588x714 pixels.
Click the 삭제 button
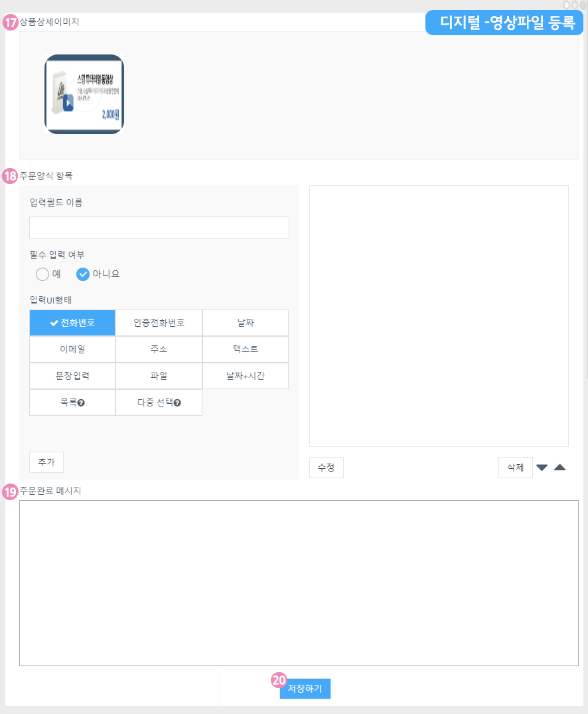pos(515,468)
